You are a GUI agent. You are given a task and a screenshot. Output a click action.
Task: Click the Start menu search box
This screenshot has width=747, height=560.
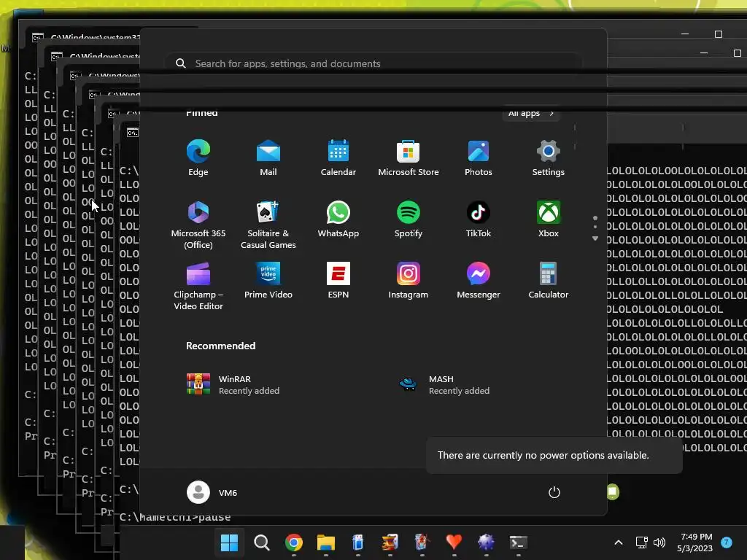tap(373, 63)
